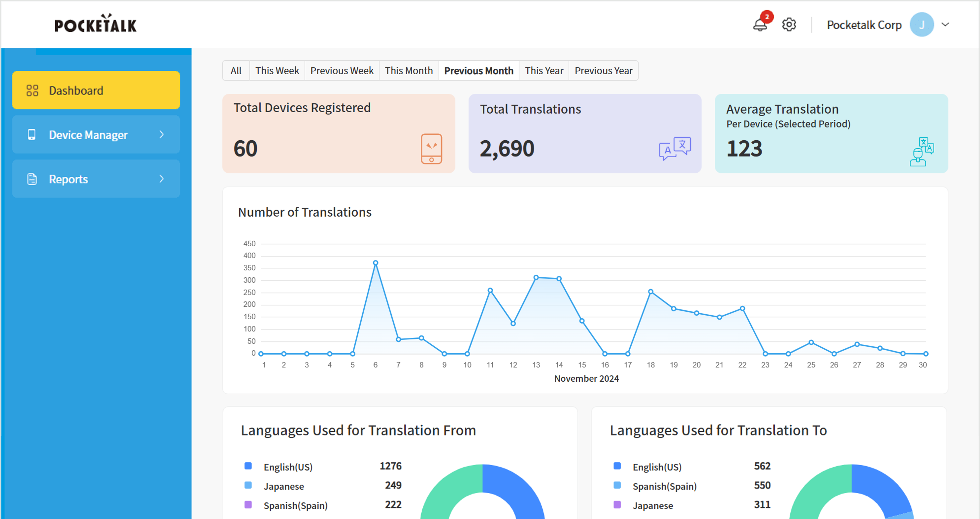
Task: Expand the account dropdown chevron
Action: [x=945, y=25]
